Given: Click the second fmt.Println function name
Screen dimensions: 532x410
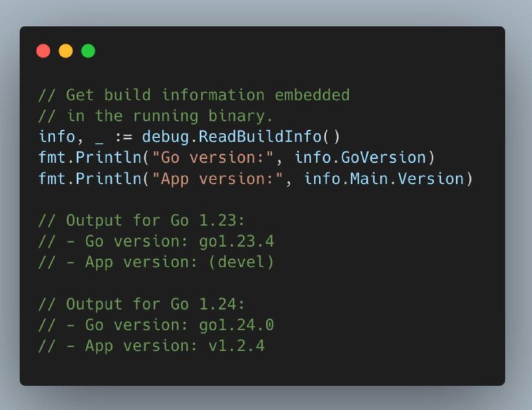Looking at the screenshot, I should 90,179.
